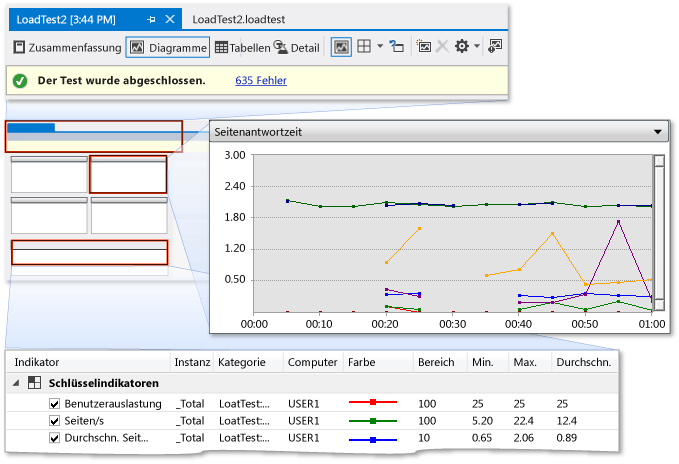Open the Tabellen view
This screenshot has height=464, width=679.
point(241,47)
